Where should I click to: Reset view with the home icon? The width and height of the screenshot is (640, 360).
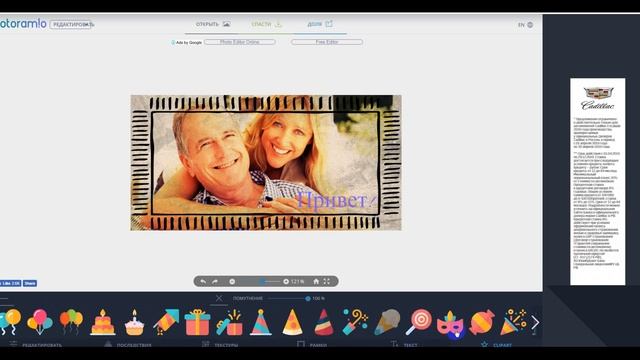click(x=316, y=282)
